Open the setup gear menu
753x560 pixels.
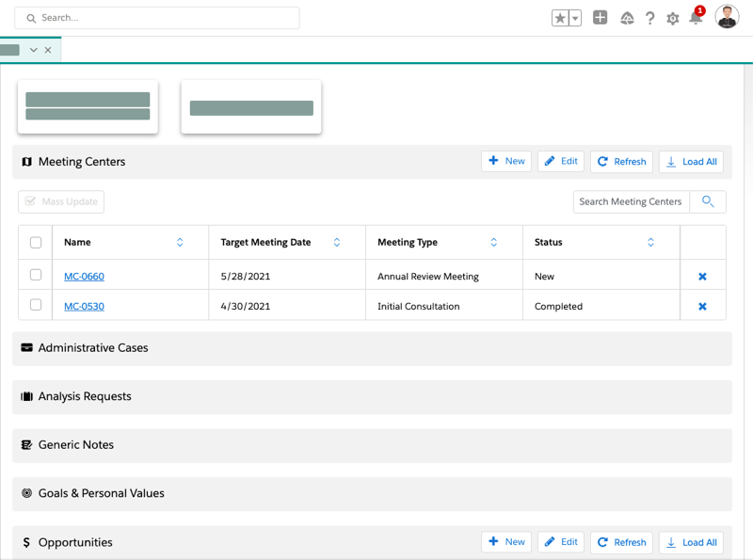tap(672, 18)
